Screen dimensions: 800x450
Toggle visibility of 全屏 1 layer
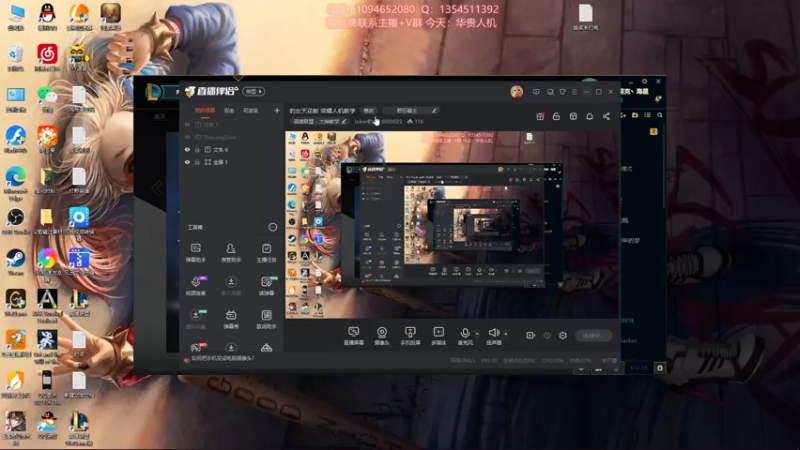[187, 162]
